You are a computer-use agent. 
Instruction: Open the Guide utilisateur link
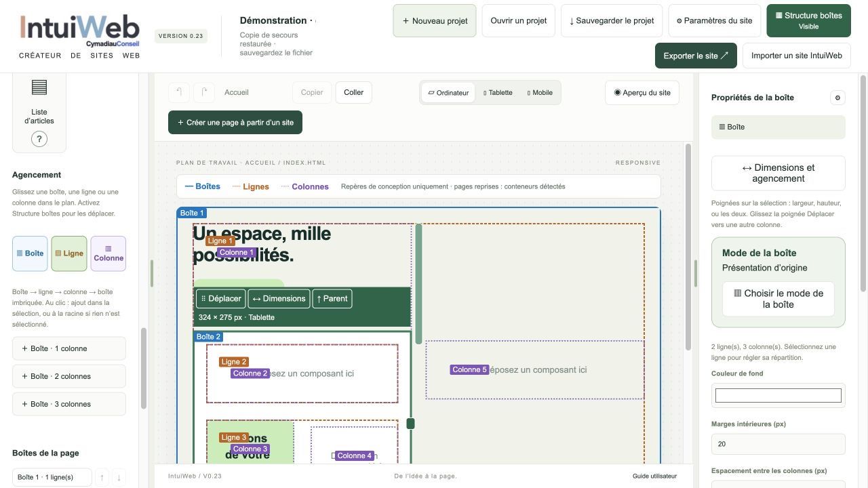coord(654,476)
